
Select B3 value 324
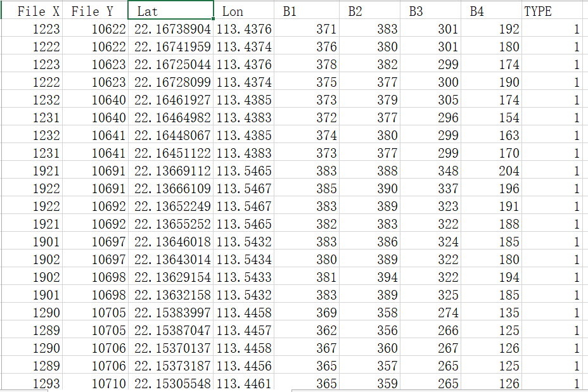click(x=430, y=241)
